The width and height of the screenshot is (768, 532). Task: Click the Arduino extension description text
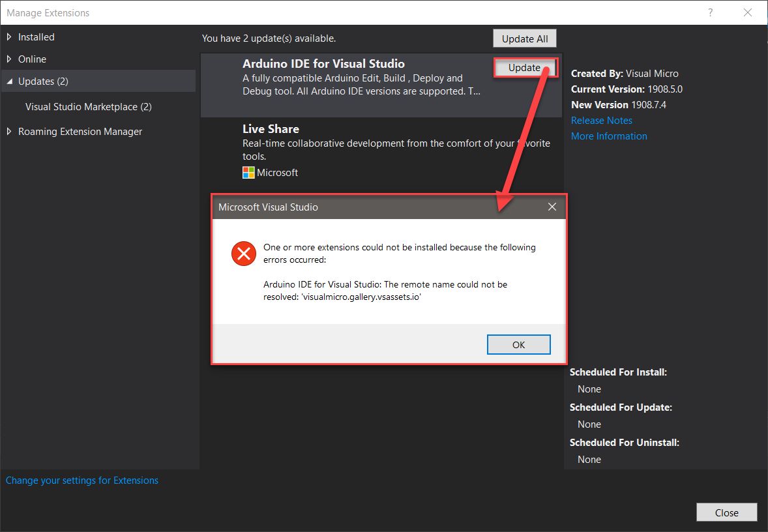[x=361, y=85]
